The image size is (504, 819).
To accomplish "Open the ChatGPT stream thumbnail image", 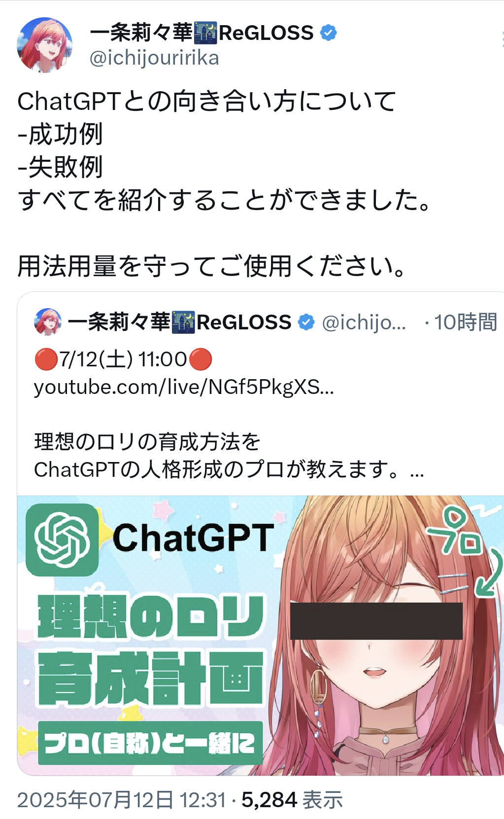I will pos(261,636).
